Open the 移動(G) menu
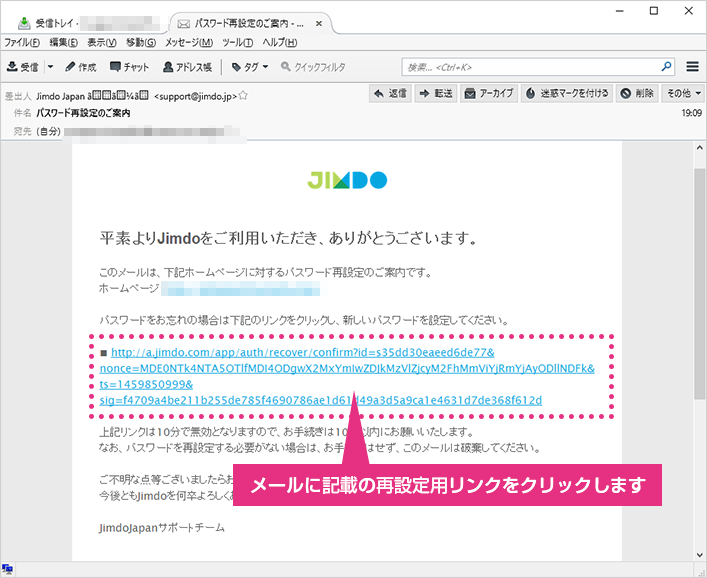Screen dimensions: 707x578 point(141,42)
